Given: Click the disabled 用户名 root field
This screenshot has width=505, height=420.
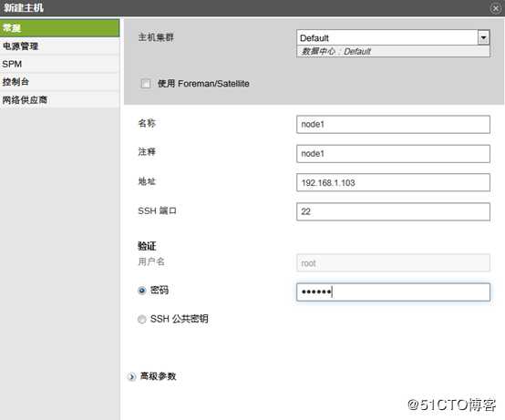Looking at the screenshot, I should [393, 263].
